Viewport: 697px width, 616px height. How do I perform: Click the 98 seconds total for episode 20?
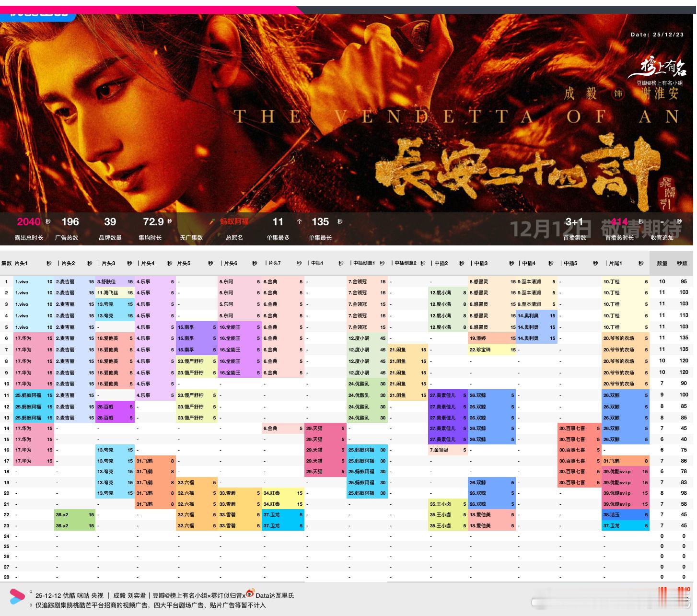click(684, 493)
